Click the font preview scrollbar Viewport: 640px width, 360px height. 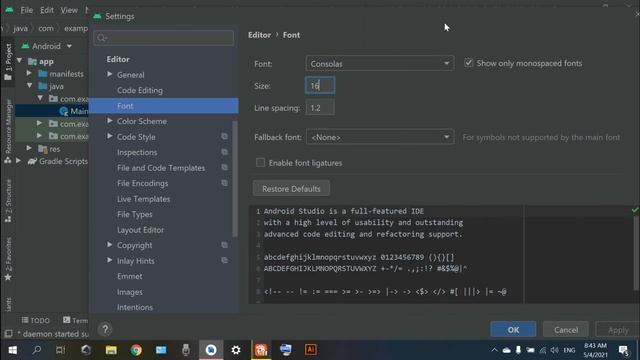tap(636, 253)
